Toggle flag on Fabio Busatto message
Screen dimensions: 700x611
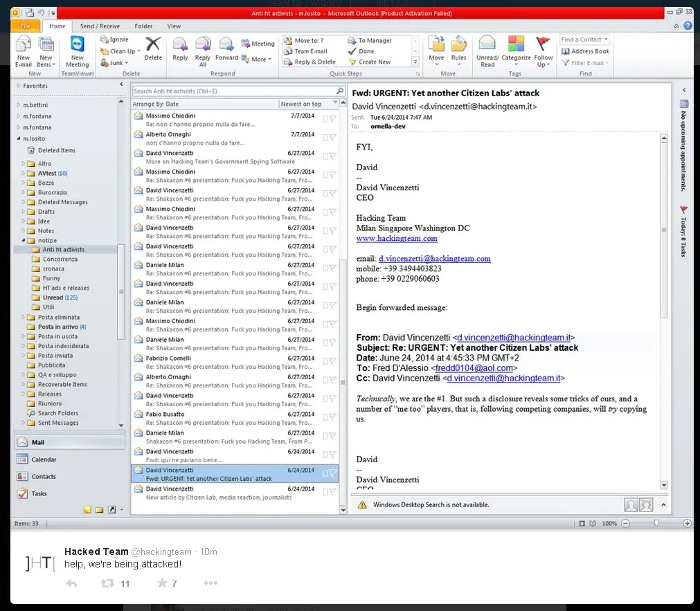click(x=332, y=418)
